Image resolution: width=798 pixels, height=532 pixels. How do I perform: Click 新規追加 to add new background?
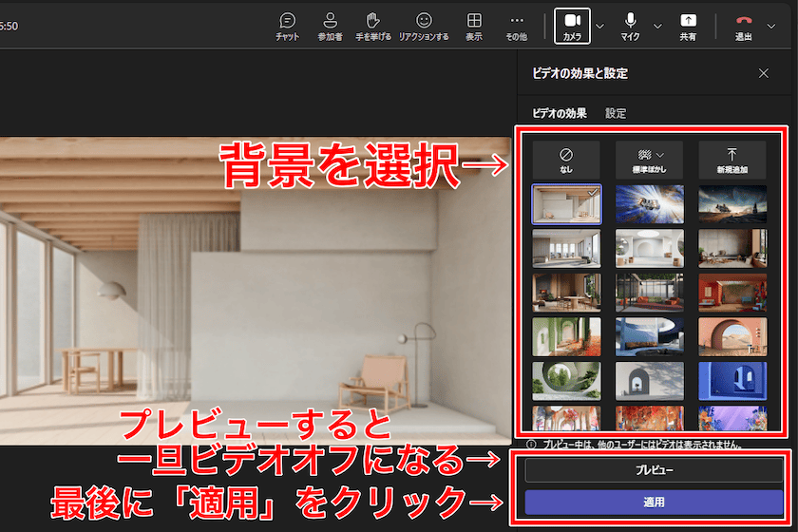tap(731, 159)
